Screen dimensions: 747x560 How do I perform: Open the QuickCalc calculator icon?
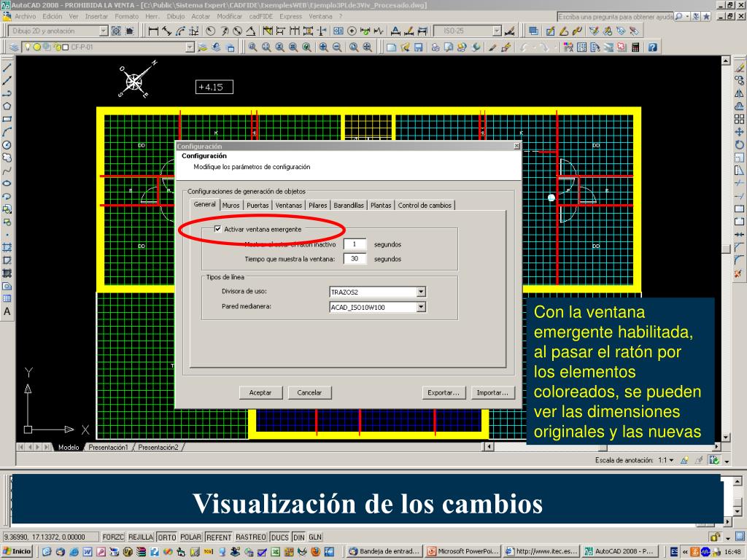point(635,47)
